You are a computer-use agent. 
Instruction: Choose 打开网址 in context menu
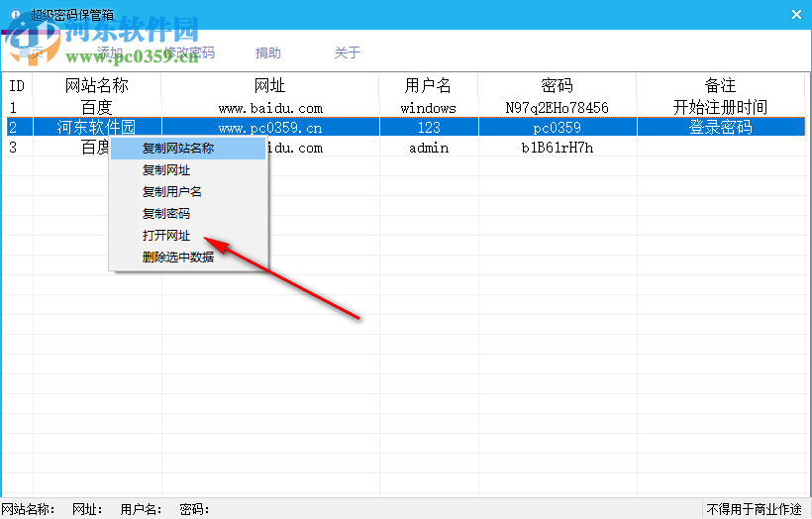pyautogui.click(x=188, y=235)
